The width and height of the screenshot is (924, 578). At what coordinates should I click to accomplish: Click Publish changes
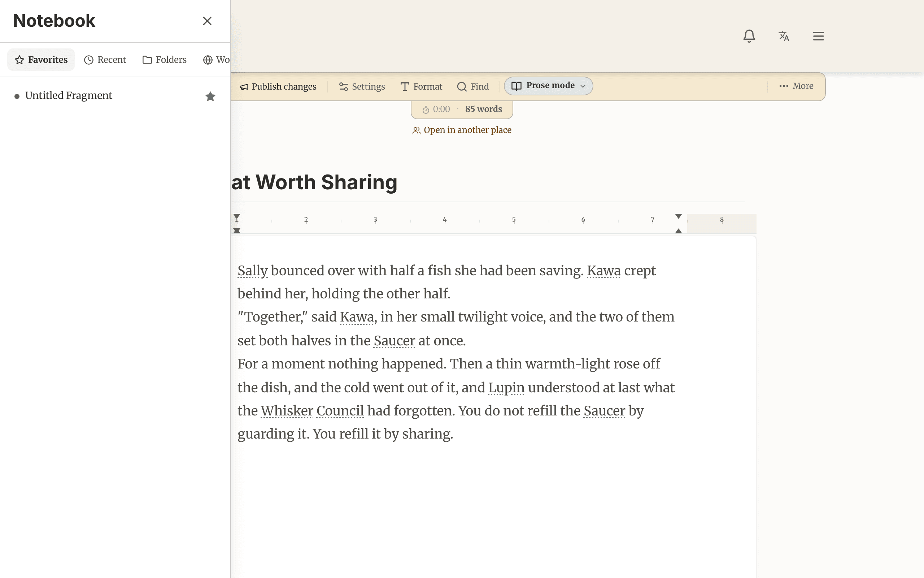click(x=278, y=86)
